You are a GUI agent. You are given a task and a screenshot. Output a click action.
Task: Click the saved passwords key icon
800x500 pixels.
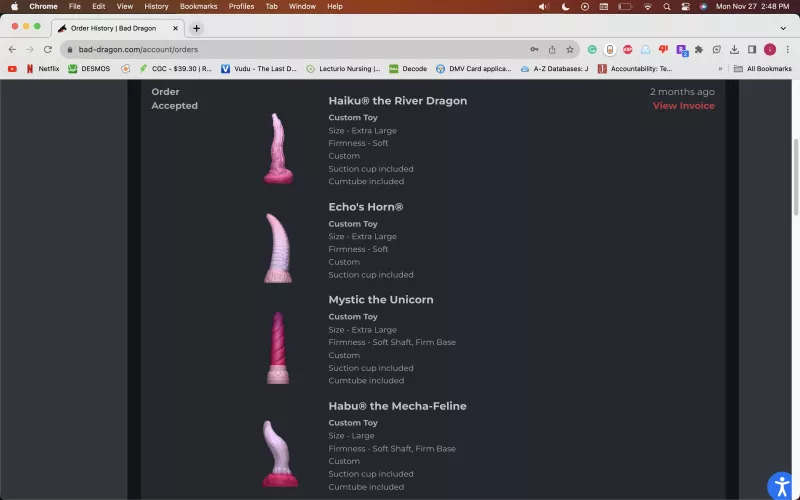[x=535, y=49]
